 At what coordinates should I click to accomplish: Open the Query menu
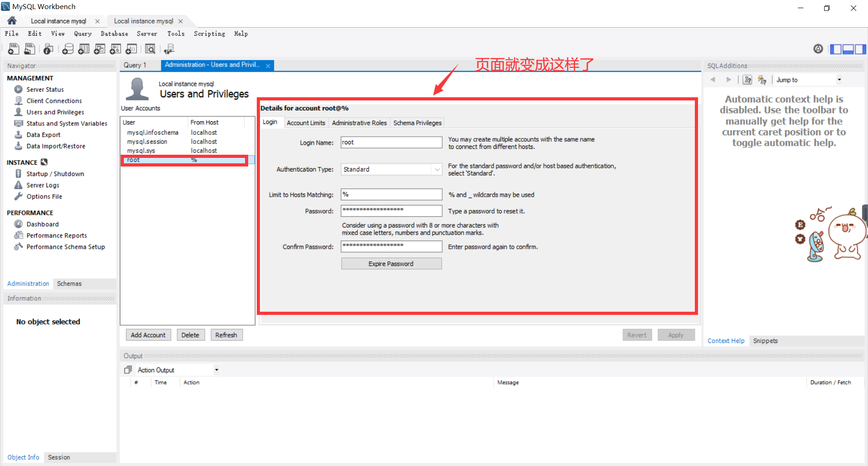pyautogui.click(x=83, y=33)
